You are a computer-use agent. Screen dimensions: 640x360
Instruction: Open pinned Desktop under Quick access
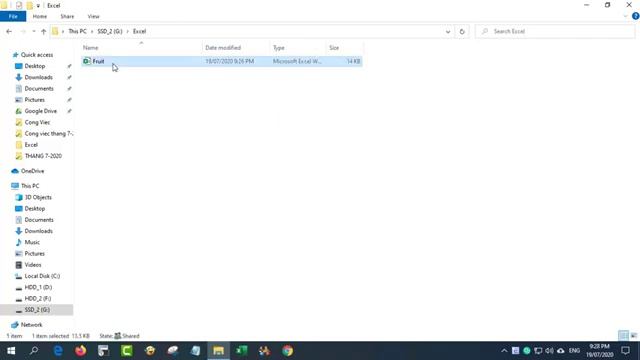coord(35,66)
